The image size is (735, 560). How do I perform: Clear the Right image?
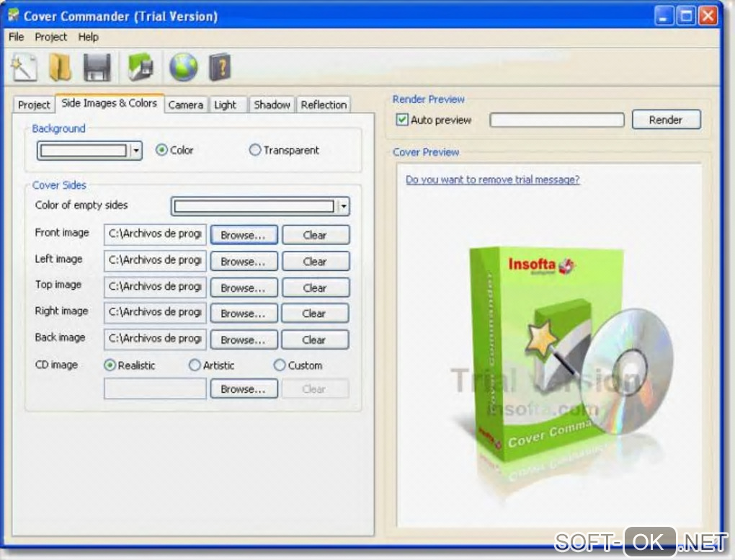click(x=315, y=314)
